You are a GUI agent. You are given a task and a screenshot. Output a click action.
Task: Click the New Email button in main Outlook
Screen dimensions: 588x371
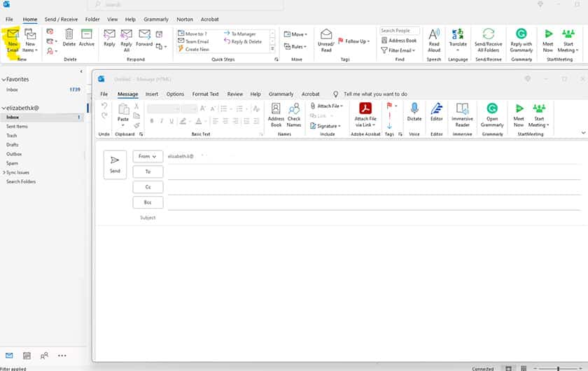(13, 41)
